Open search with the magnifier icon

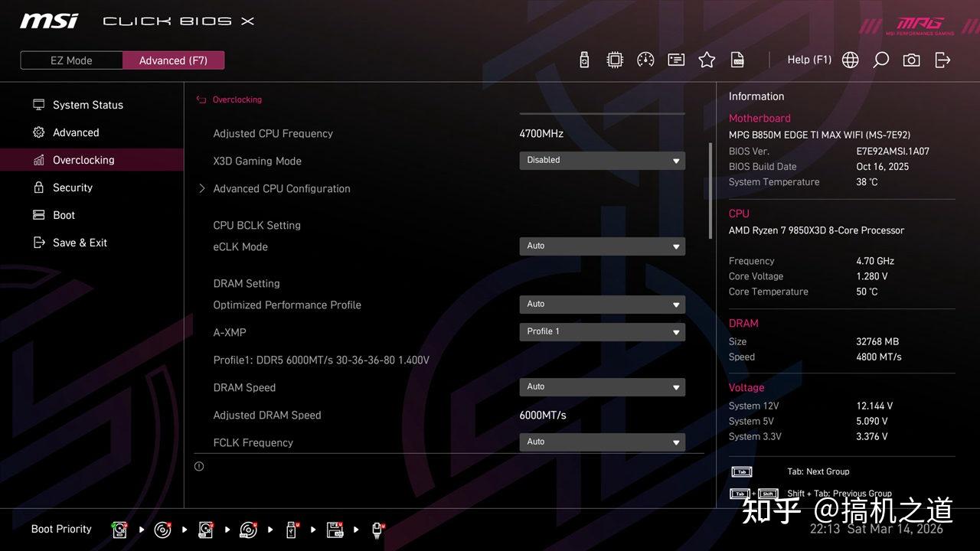point(881,60)
